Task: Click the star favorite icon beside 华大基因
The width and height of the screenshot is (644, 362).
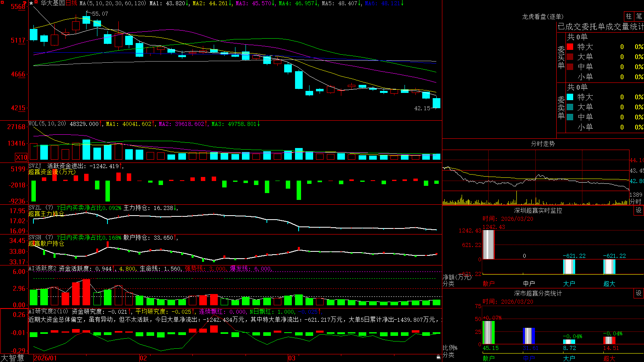Action: (x=31, y=3)
